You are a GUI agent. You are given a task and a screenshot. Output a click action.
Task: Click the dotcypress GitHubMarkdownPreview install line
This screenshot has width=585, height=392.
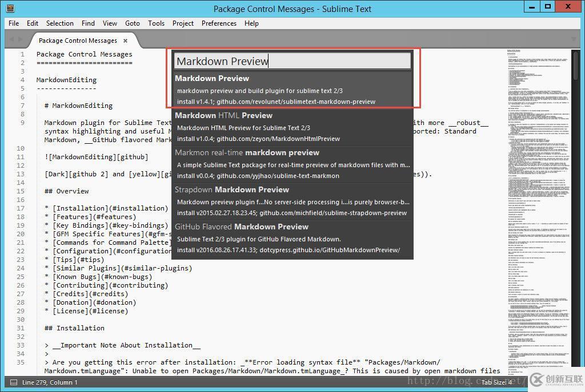tap(289, 250)
